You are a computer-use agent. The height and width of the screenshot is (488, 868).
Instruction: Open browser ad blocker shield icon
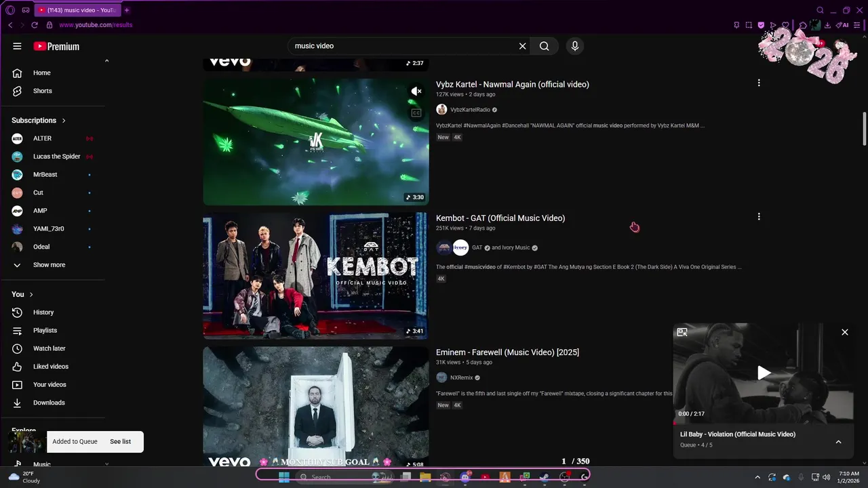pyautogui.click(x=761, y=25)
